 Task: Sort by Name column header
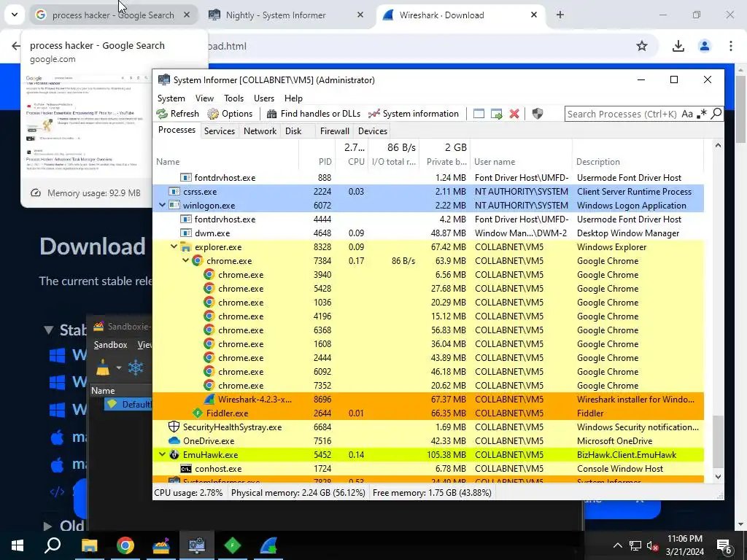pos(226,161)
